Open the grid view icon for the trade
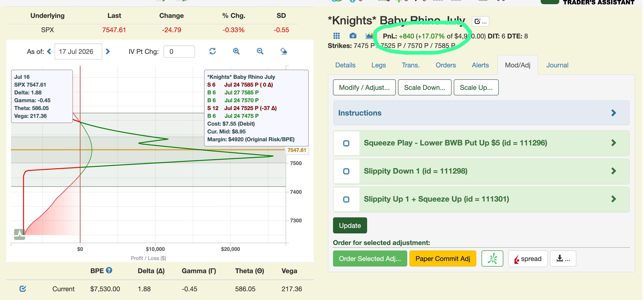 coord(336,36)
